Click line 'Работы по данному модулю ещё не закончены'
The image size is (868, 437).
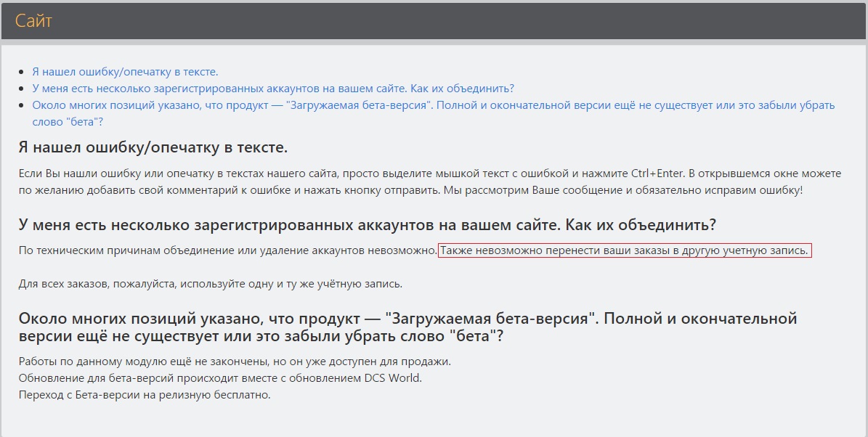click(x=235, y=362)
